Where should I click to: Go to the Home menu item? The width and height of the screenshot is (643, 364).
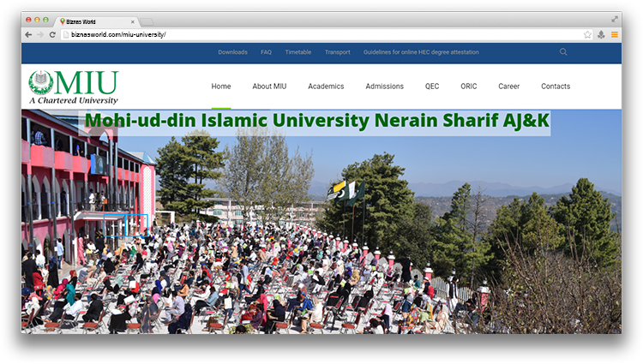click(x=221, y=87)
